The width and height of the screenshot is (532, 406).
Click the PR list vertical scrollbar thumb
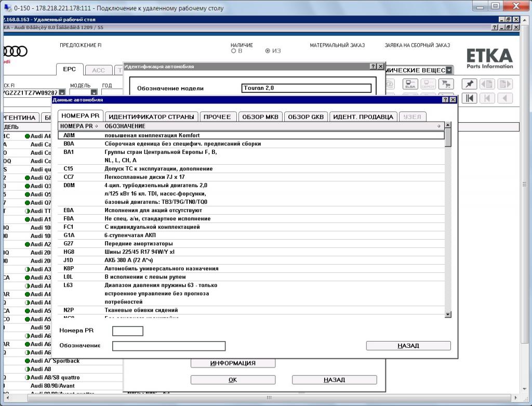[x=448, y=137]
